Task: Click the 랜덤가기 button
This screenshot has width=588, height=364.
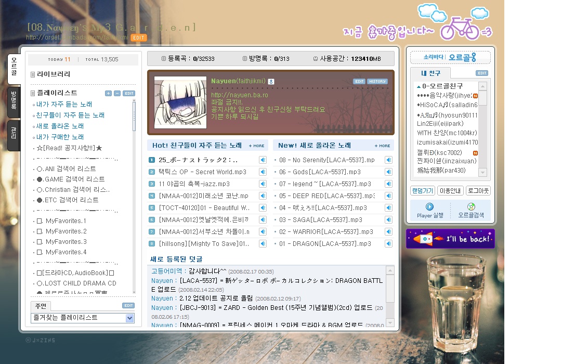Action: [423, 191]
